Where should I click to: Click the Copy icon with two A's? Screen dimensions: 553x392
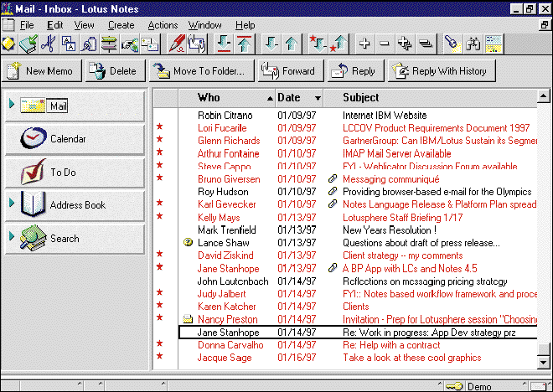pyautogui.click(x=69, y=44)
